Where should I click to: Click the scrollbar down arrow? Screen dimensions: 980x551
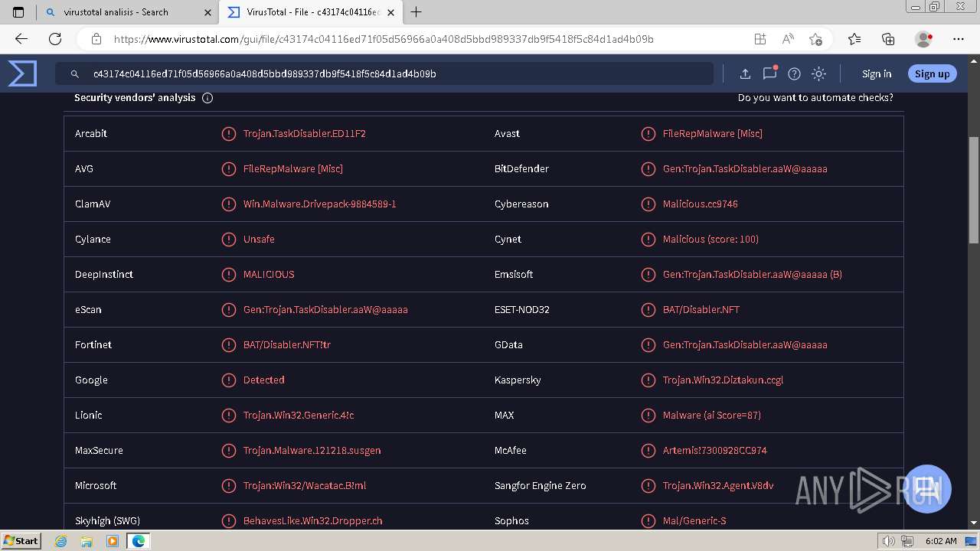coord(974,523)
